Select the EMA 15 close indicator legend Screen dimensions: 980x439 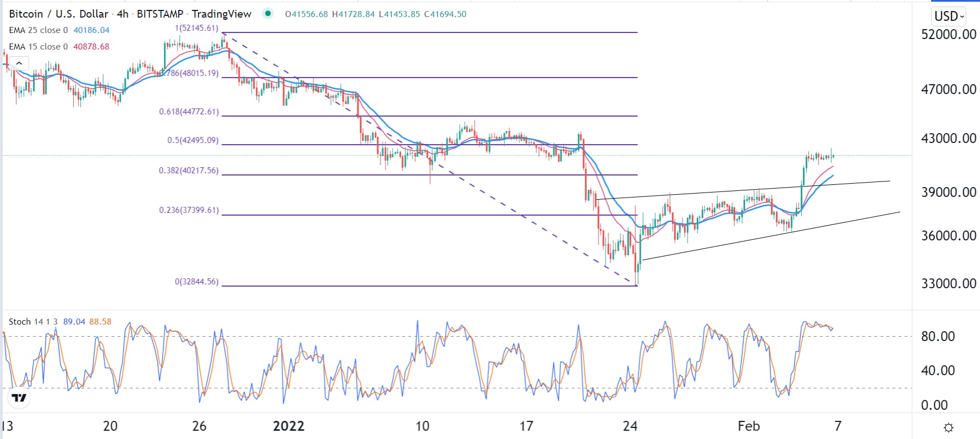click(x=38, y=47)
